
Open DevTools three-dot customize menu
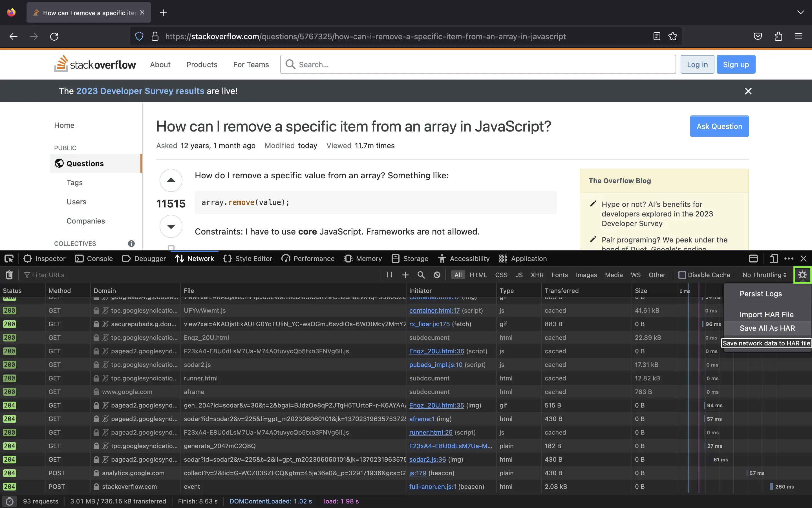click(x=789, y=259)
